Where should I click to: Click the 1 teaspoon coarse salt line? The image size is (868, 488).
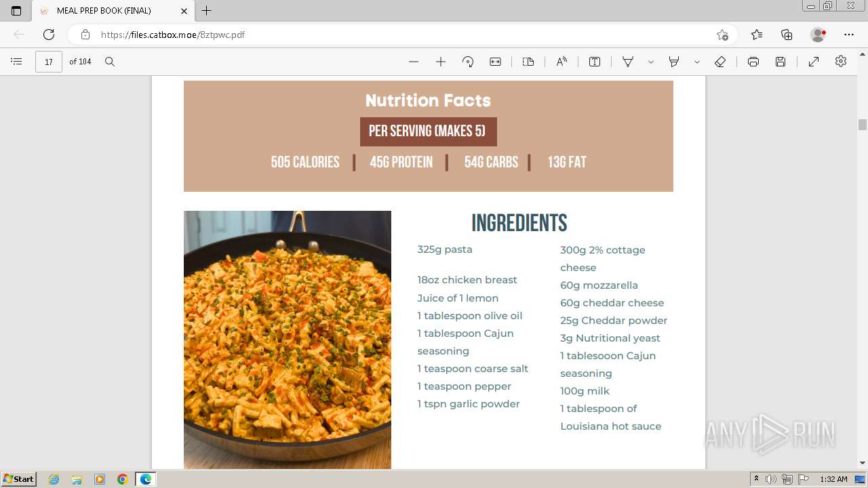(473, 369)
